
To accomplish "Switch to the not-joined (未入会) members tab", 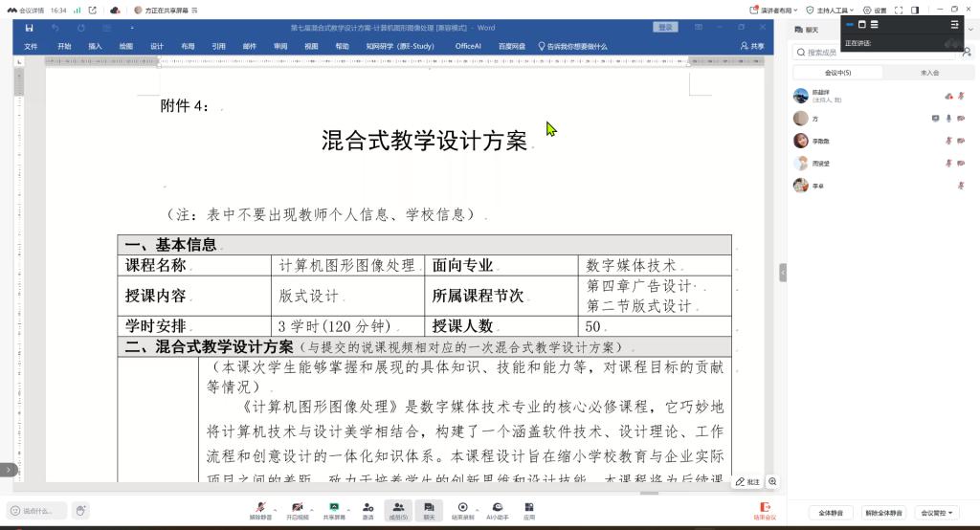I will click(x=929, y=73).
